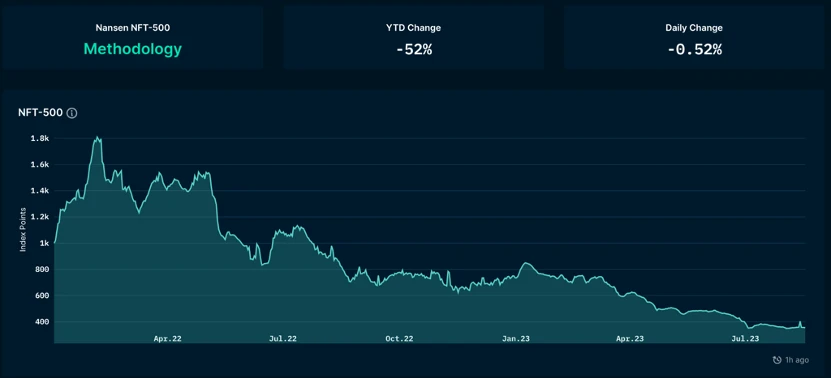This screenshot has height=378, width=832.
Task: Select the Daily Change value -0.52%
Action: (694, 50)
